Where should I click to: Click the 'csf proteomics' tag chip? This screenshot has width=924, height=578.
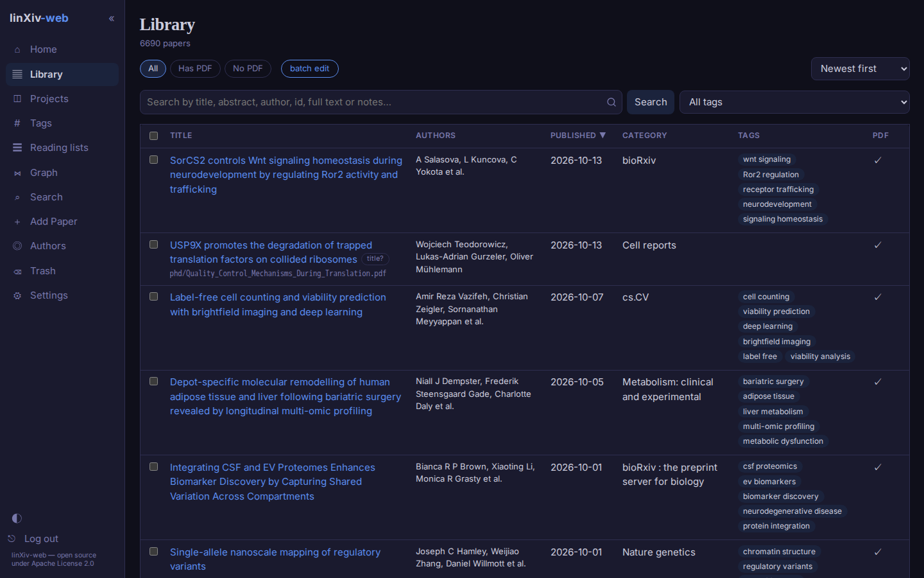(770, 466)
